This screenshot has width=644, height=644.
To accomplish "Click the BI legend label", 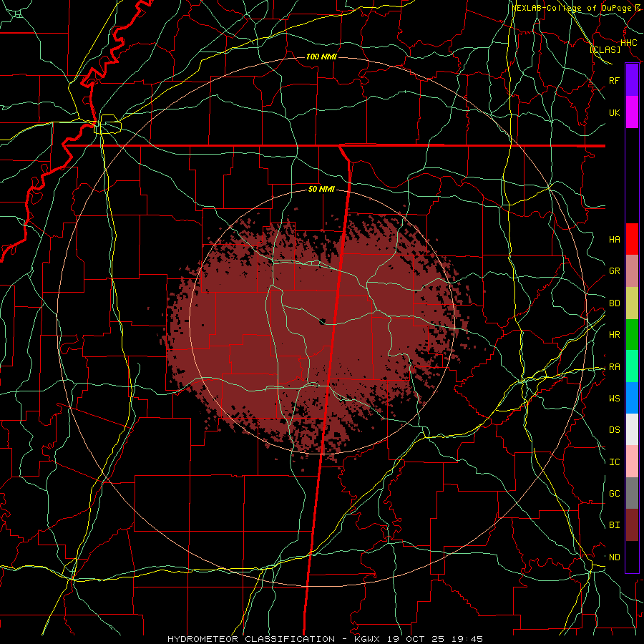I will pyautogui.click(x=614, y=525).
